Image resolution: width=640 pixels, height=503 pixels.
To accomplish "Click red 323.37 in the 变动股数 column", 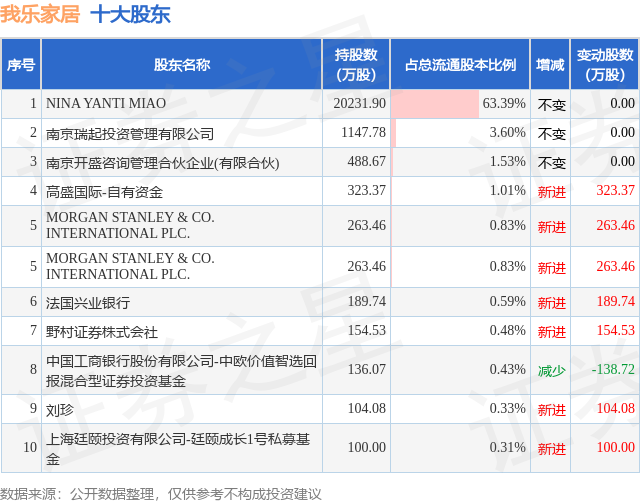I will tap(616, 190).
